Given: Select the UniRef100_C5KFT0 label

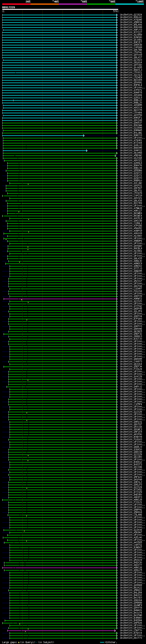Looking at the screenshot, I should [131, 631].
